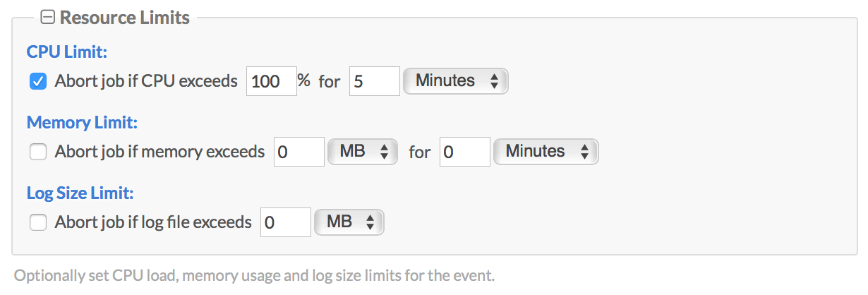Enable the log file abort checkbox
868x295 pixels.
pos(38,222)
